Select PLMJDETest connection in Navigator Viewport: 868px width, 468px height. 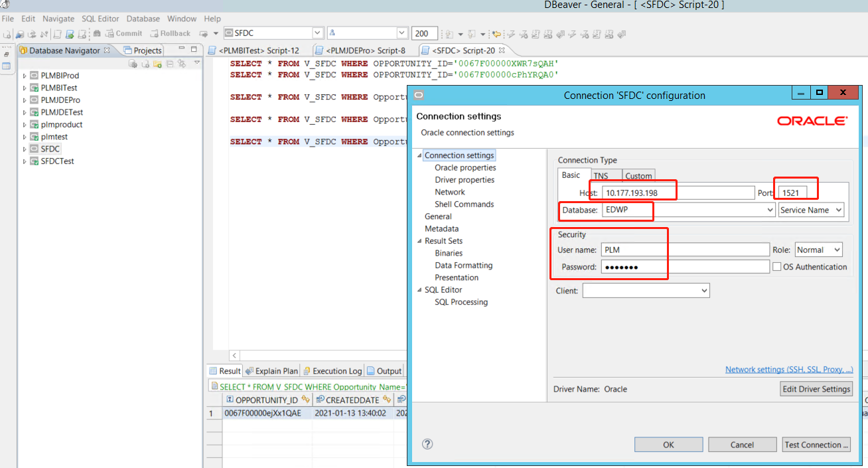click(62, 112)
